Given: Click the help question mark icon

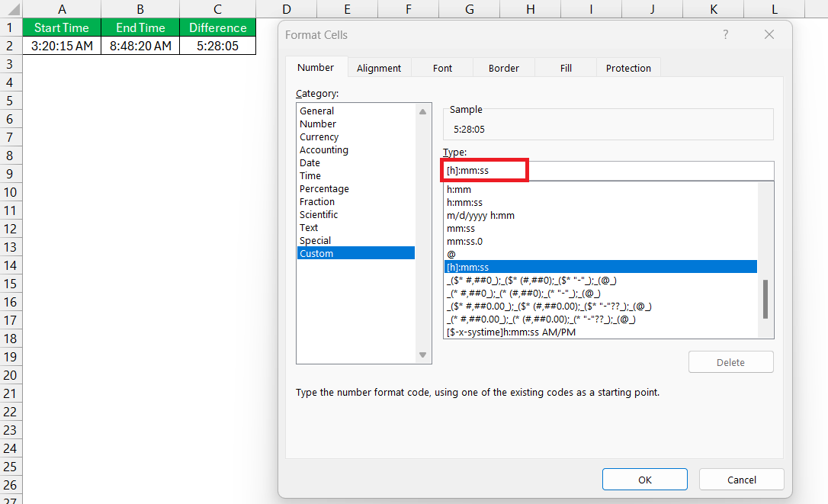Looking at the screenshot, I should (726, 35).
